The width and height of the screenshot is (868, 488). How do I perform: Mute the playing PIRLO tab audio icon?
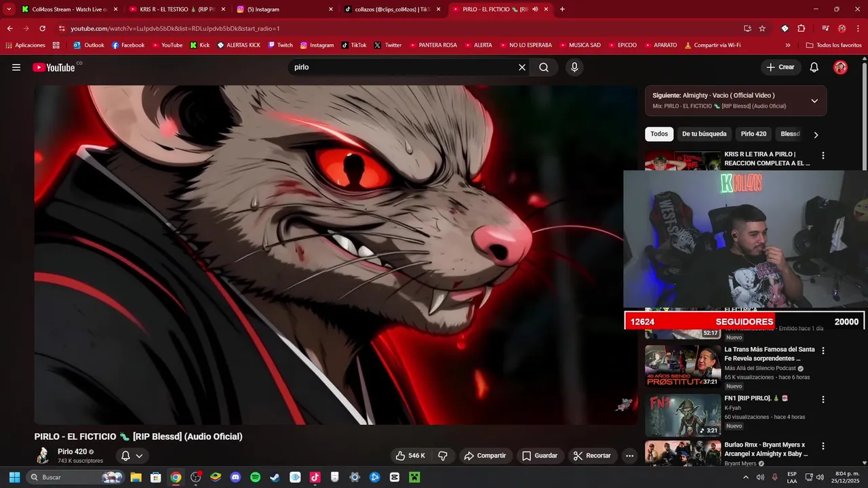535,9
